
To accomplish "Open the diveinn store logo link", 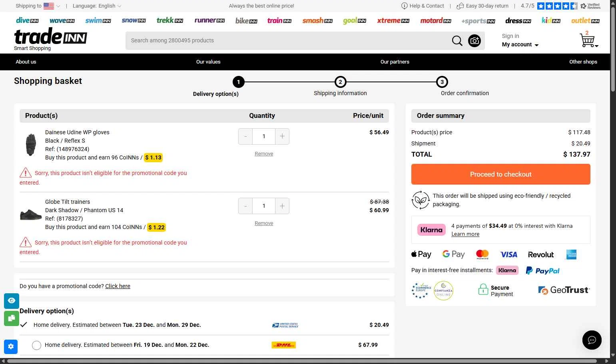I will tap(27, 20).
